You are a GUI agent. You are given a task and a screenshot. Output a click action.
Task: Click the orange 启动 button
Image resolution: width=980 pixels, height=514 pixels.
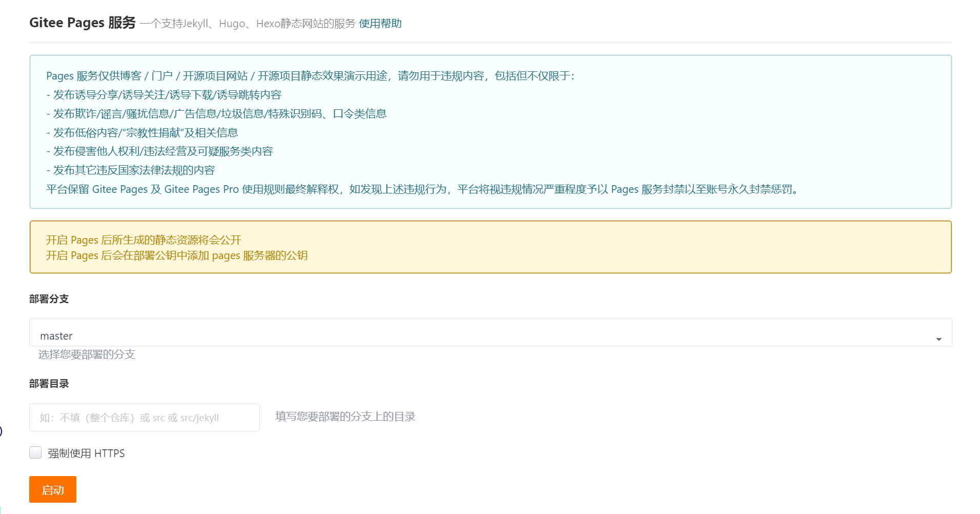(53, 489)
